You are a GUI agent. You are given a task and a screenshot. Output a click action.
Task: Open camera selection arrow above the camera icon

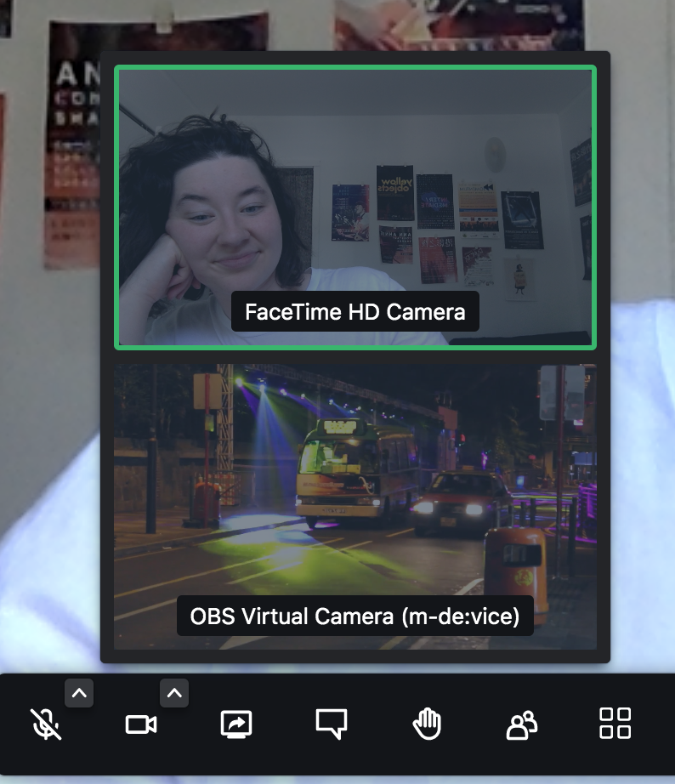click(174, 693)
